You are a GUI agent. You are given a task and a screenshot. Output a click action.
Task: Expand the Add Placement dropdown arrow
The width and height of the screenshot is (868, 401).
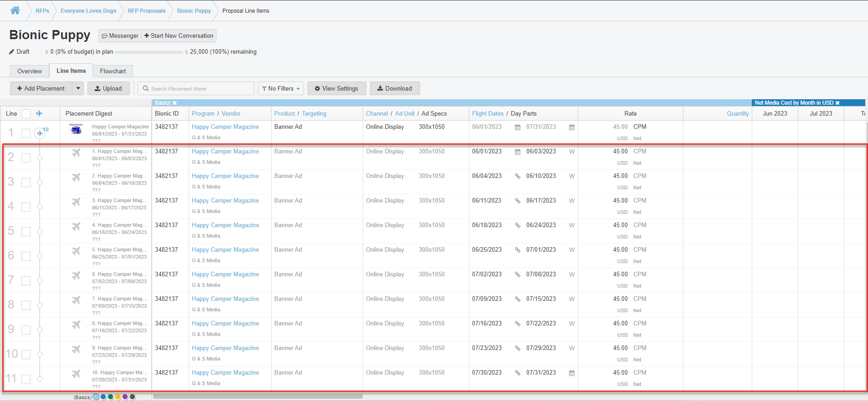click(78, 88)
